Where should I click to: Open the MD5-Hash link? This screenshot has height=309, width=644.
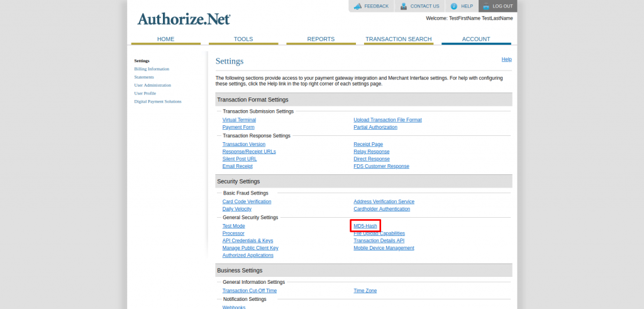365,226
